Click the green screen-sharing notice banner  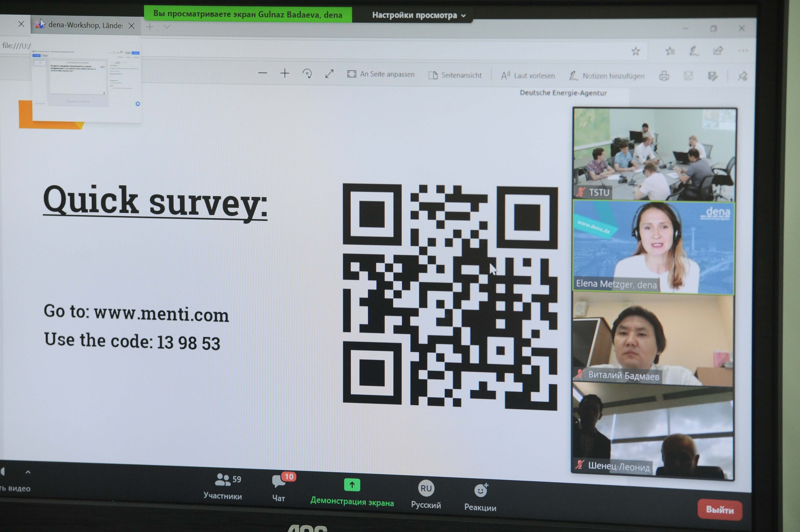coord(248,14)
